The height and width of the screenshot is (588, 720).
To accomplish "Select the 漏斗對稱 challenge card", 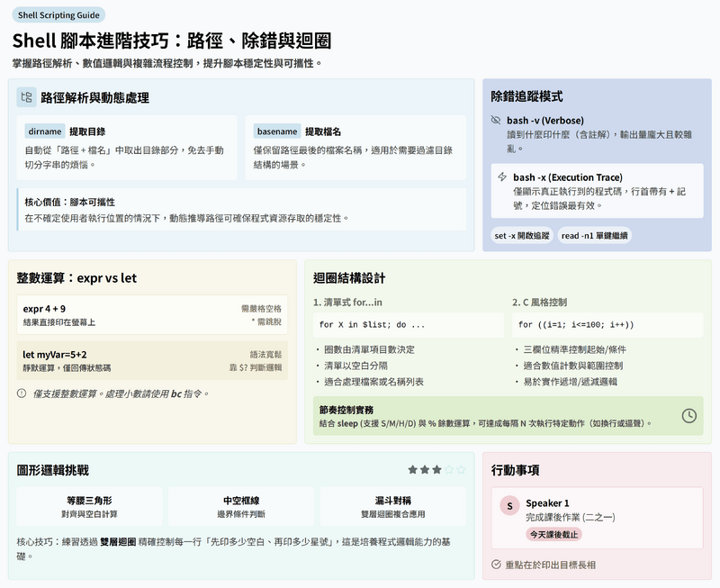I will [x=392, y=506].
